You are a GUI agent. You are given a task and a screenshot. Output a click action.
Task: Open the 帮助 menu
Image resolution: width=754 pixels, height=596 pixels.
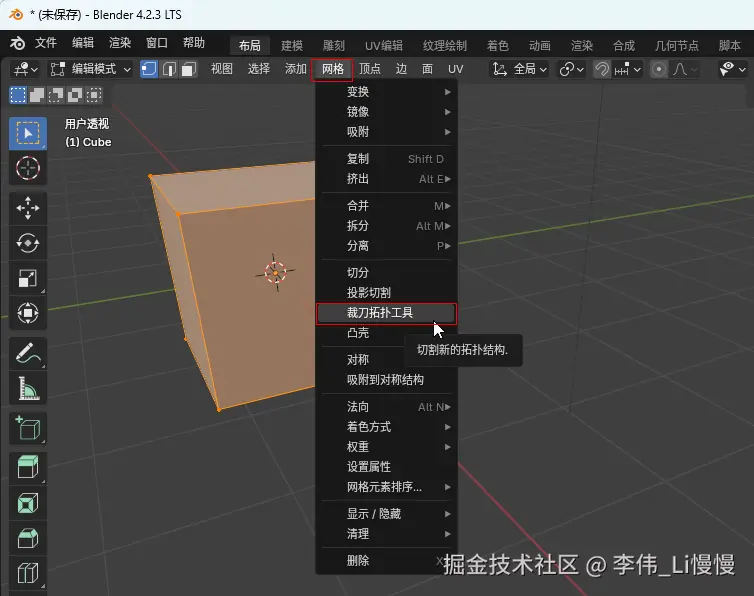[194, 43]
